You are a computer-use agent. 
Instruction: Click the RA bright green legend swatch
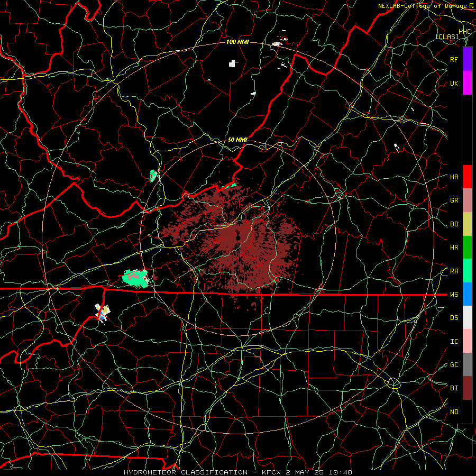[x=467, y=271]
